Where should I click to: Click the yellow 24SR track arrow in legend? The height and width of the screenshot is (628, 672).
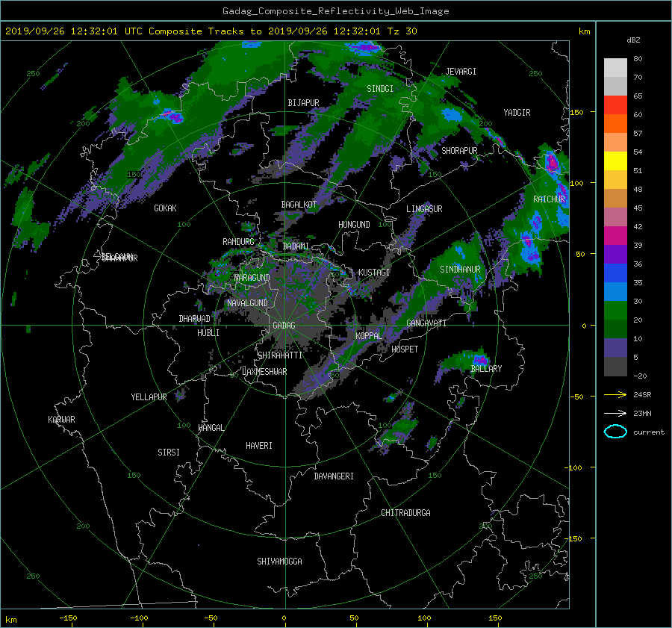click(x=615, y=394)
